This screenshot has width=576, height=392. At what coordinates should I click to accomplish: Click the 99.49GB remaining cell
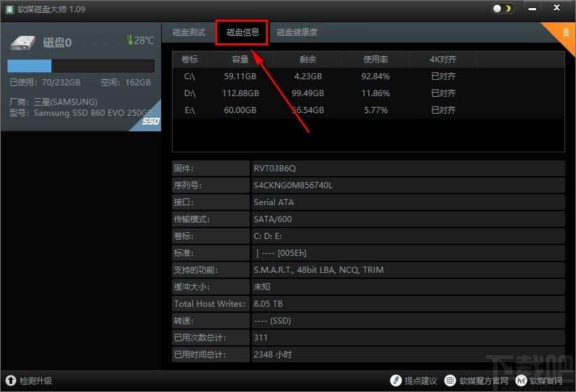[308, 93]
